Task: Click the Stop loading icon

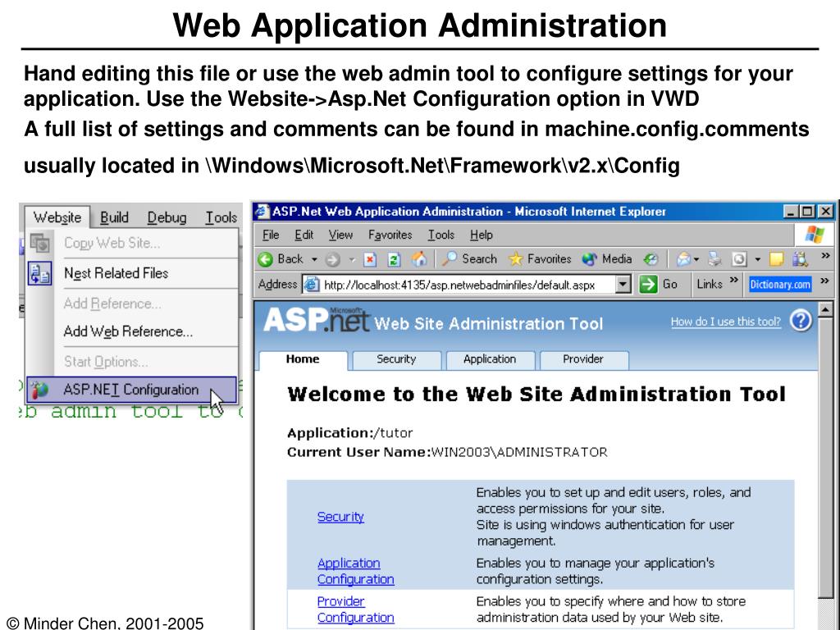Action: click(x=370, y=260)
